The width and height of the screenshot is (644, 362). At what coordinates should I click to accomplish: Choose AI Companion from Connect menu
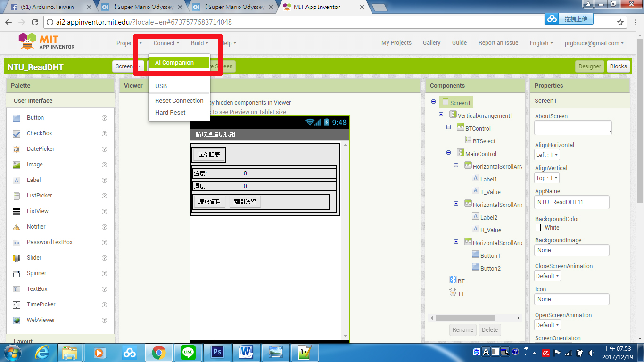[x=179, y=62]
